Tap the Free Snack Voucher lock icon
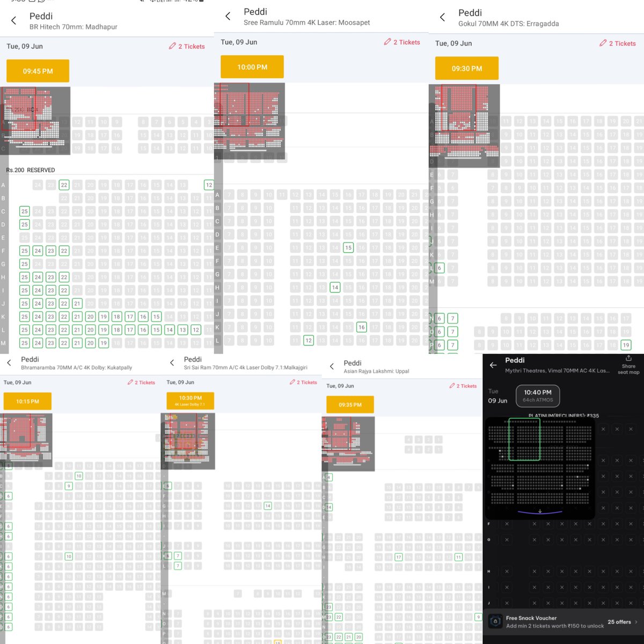The height and width of the screenshot is (644, 644). [496, 621]
